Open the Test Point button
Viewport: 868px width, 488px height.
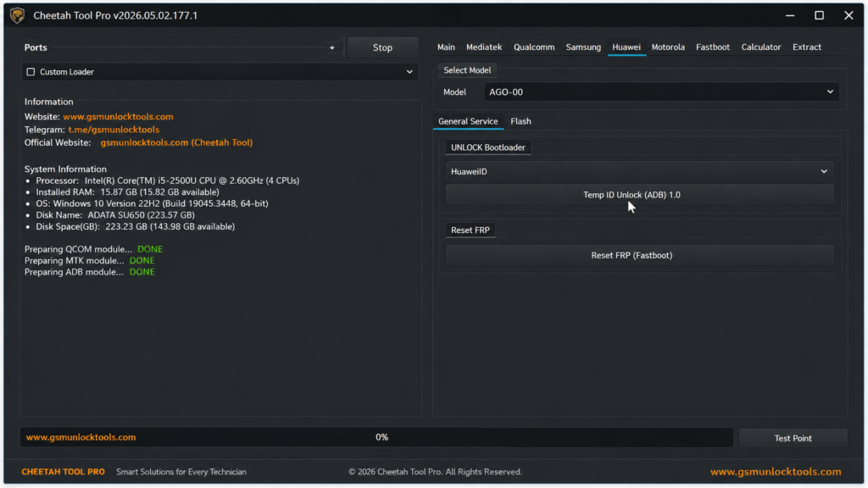(793, 438)
